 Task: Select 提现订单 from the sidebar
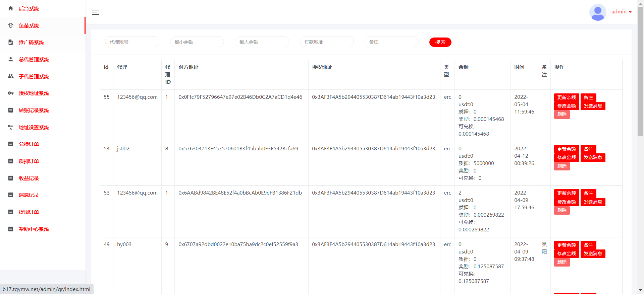pyautogui.click(x=29, y=212)
